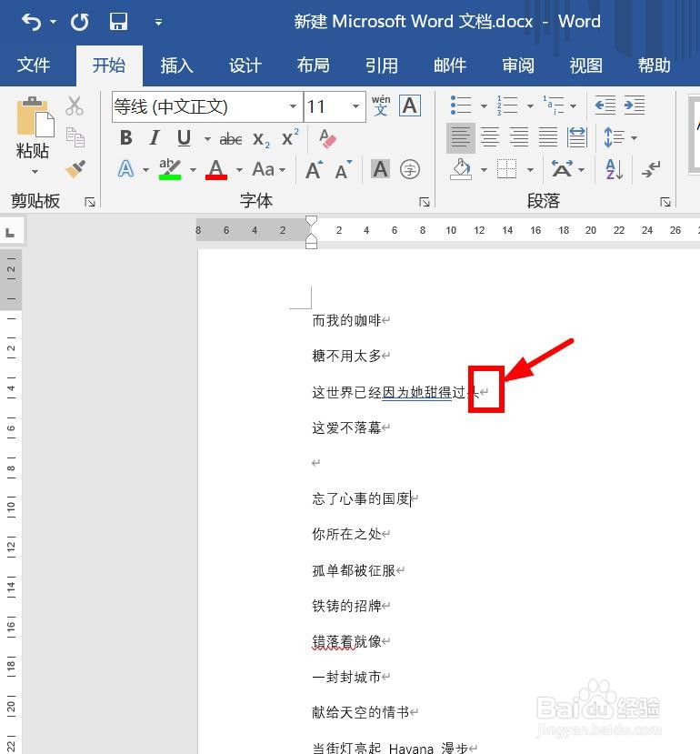Expand underline style dropdown arrow
This screenshot has height=754, width=700.
pos(207,139)
